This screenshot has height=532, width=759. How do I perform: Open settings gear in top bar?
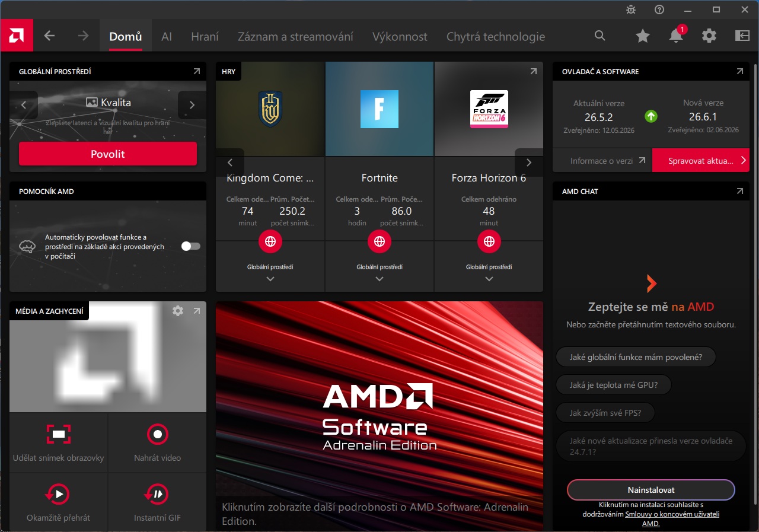coord(709,36)
